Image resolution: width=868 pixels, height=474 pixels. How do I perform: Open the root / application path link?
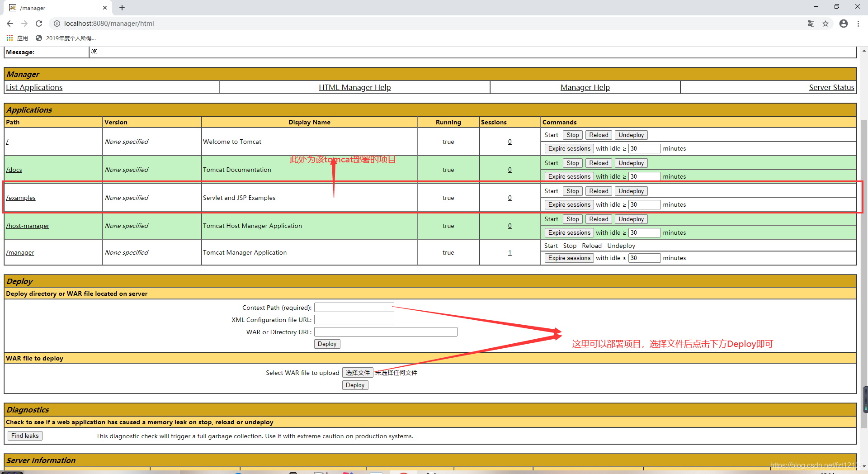(7, 142)
